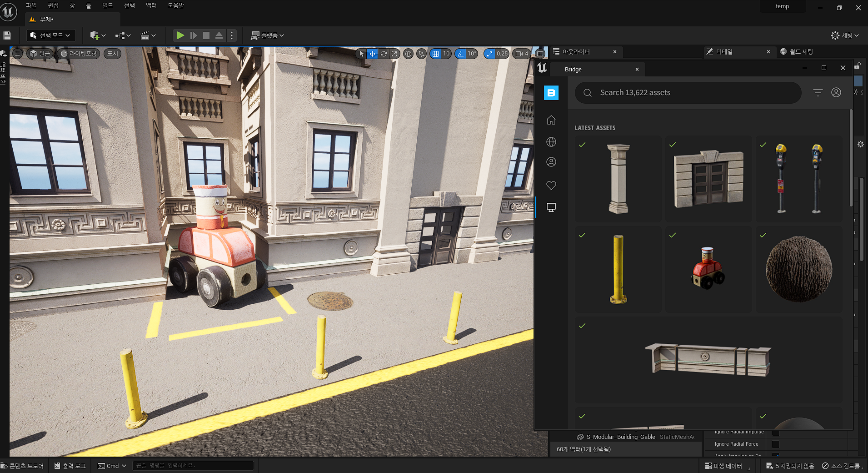Open Bridge account profile icon
This screenshot has height=473, width=868.
[836, 92]
